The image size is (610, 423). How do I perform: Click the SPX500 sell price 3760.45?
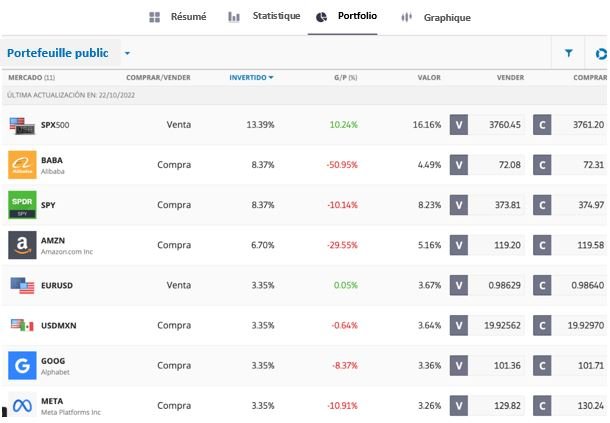pos(505,125)
